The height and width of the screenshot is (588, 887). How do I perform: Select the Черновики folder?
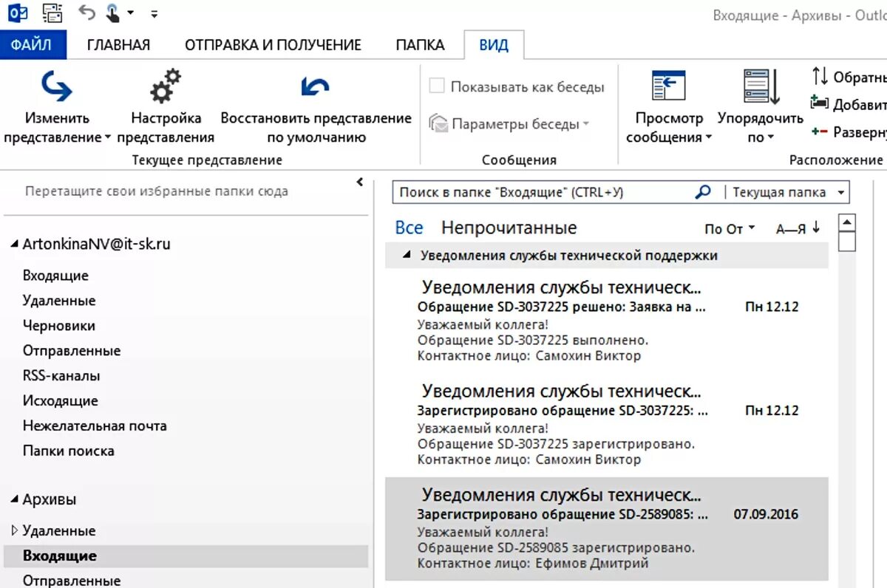(x=59, y=326)
